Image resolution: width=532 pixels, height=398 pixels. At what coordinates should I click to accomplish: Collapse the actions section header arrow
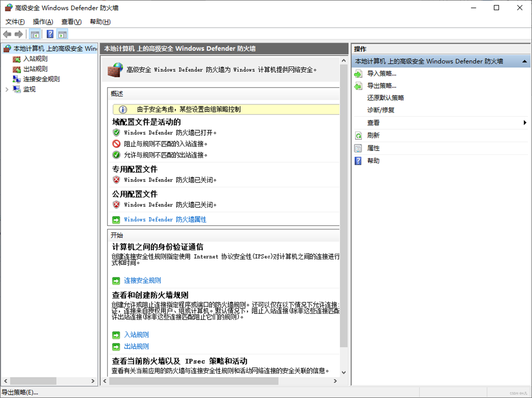pyautogui.click(x=524, y=61)
